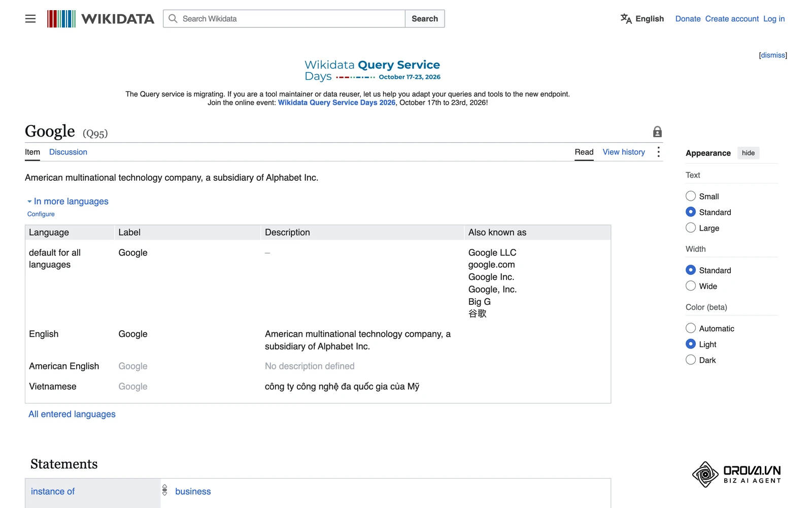Focus the Search Wikidata input field

pyautogui.click(x=284, y=19)
